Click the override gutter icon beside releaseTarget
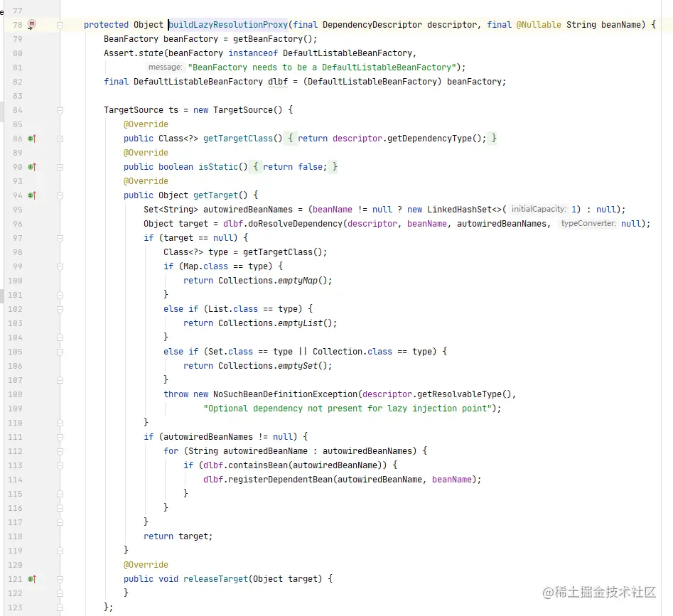 (32, 579)
